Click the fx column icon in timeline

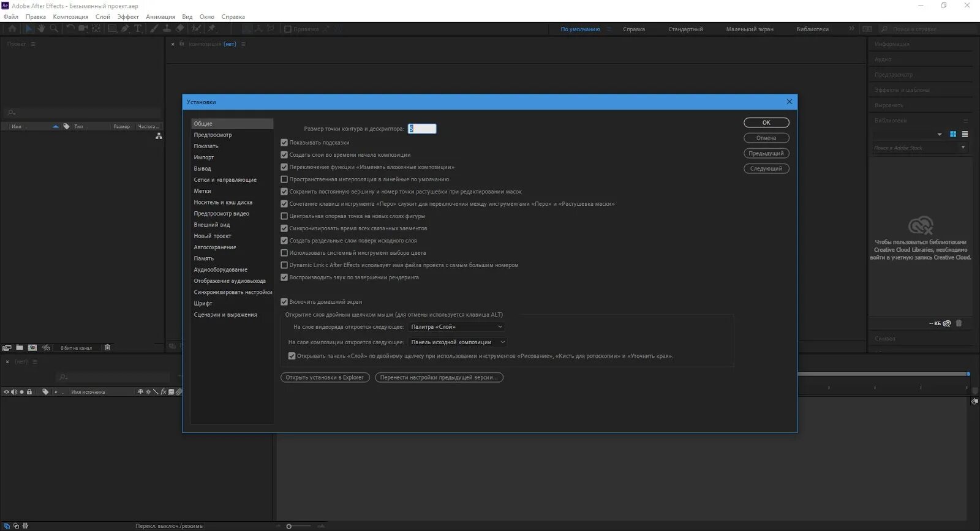[x=163, y=392]
